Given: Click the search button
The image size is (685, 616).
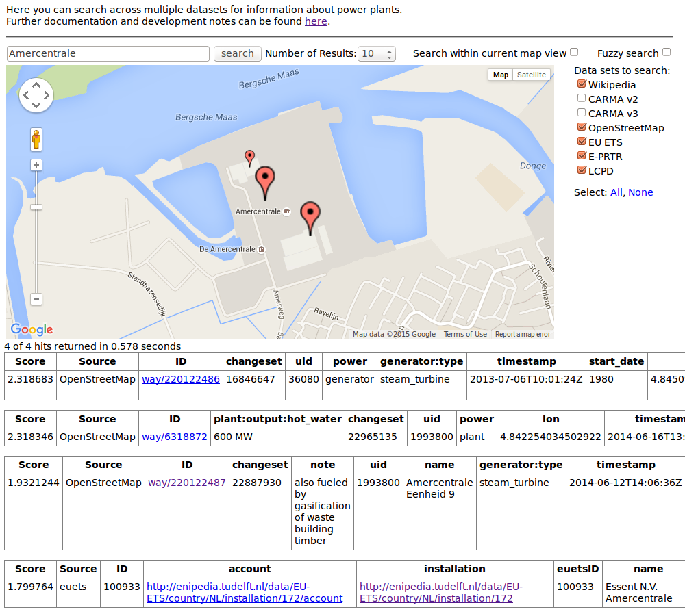Looking at the screenshot, I should click(x=237, y=53).
